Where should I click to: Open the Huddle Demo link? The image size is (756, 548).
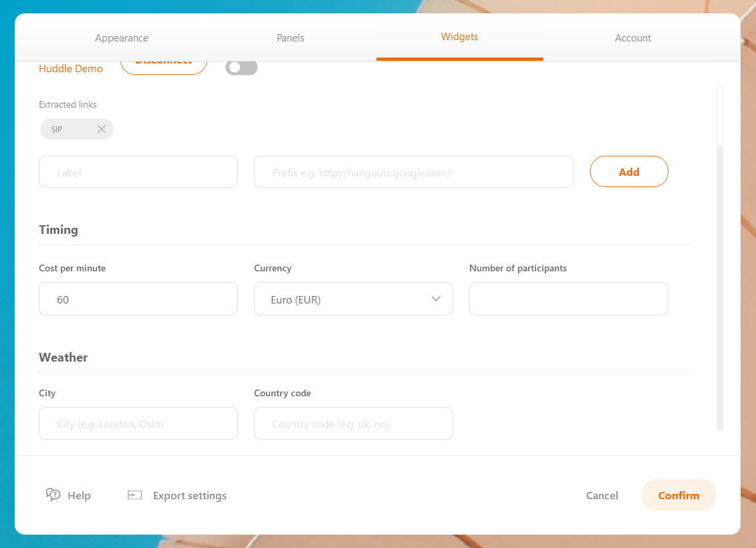pyautogui.click(x=71, y=68)
